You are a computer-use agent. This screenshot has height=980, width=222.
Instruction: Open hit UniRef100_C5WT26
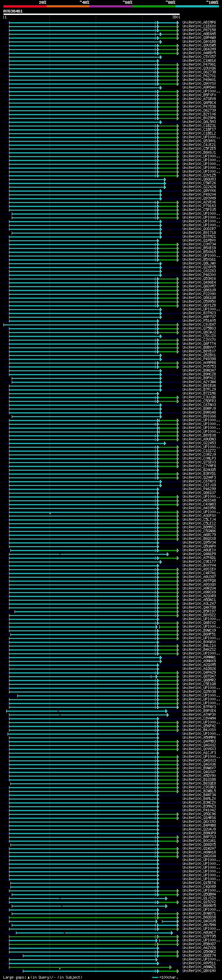coord(199,183)
